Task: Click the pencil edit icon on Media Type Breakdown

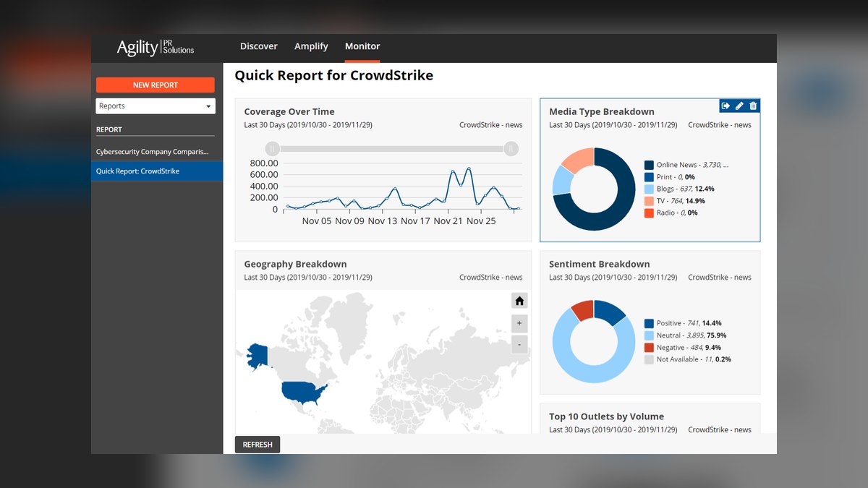Action: point(739,106)
